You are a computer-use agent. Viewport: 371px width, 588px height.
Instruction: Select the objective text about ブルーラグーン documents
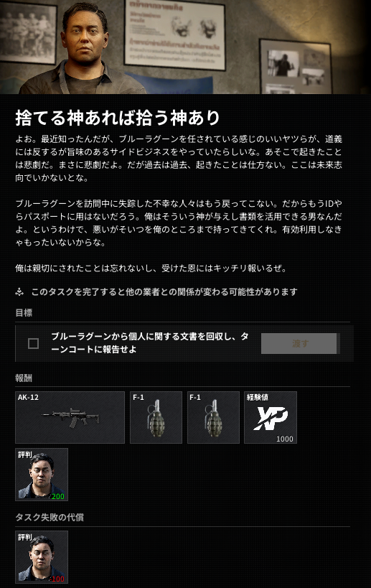[x=150, y=342]
